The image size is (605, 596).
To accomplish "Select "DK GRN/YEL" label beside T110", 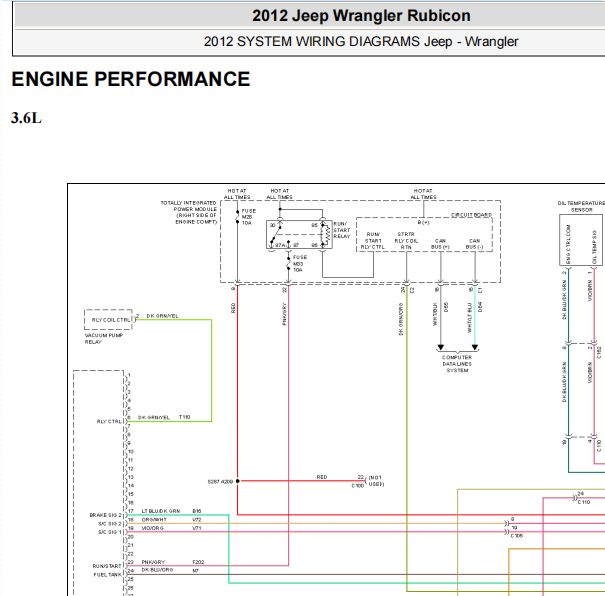I will point(154,417).
